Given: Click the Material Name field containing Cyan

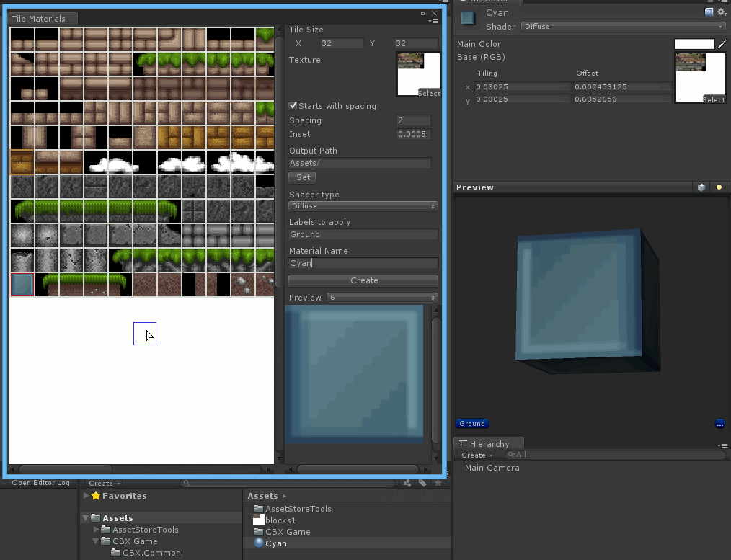Looking at the screenshot, I should (363, 263).
